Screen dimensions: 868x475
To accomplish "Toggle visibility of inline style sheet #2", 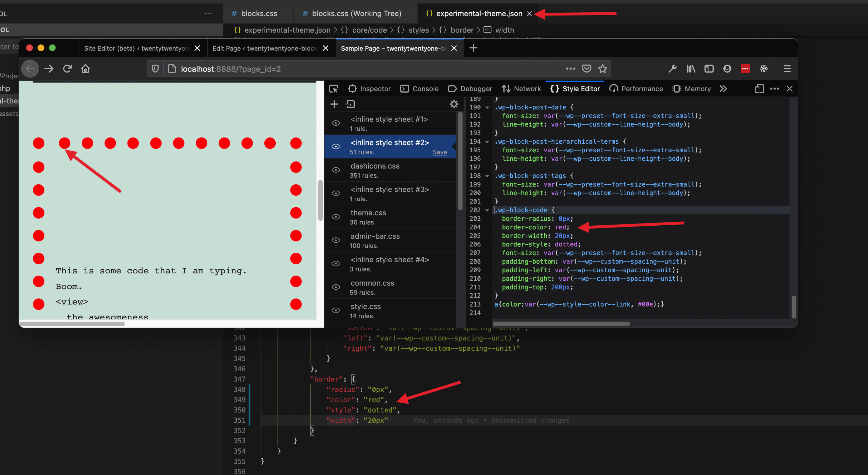I will click(336, 146).
